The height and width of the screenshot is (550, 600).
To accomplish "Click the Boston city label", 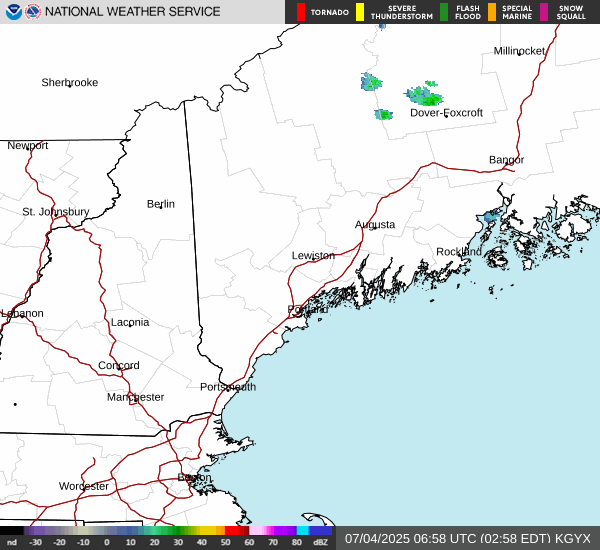I will click(194, 478).
